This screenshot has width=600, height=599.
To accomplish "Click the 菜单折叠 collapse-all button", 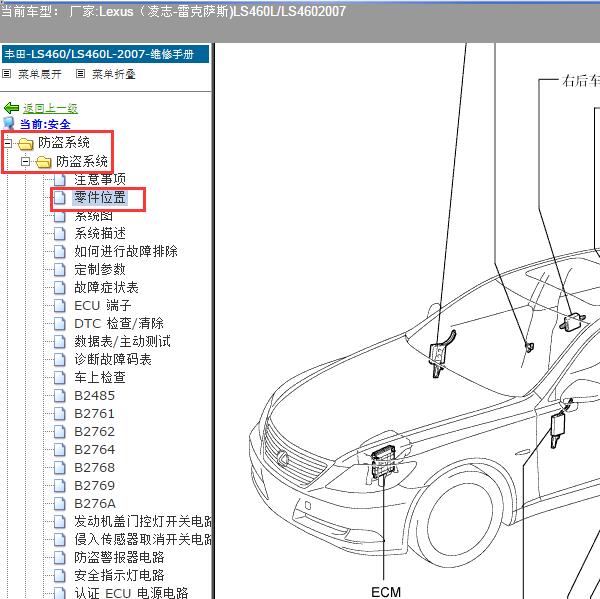I will 113,74.
